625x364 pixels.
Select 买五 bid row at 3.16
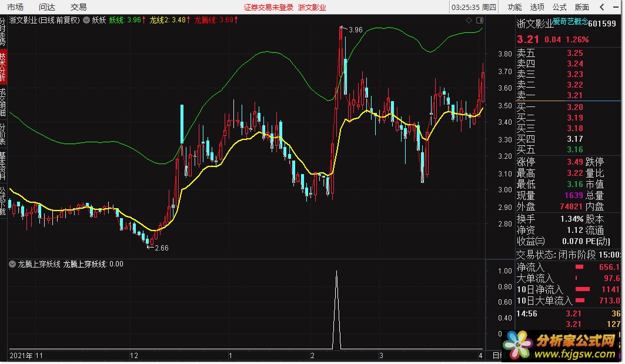pyautogui.click(x=569, y=149)
